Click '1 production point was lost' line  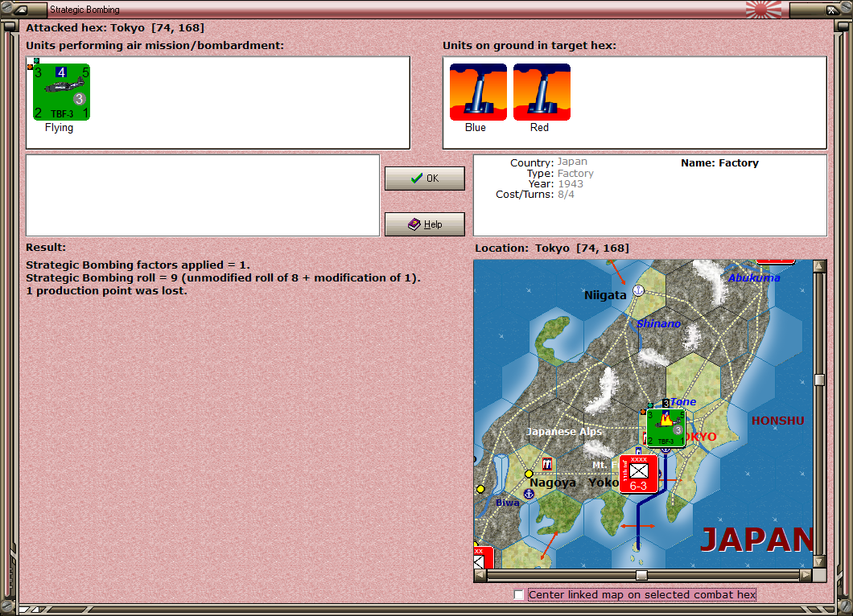(106, 291)
